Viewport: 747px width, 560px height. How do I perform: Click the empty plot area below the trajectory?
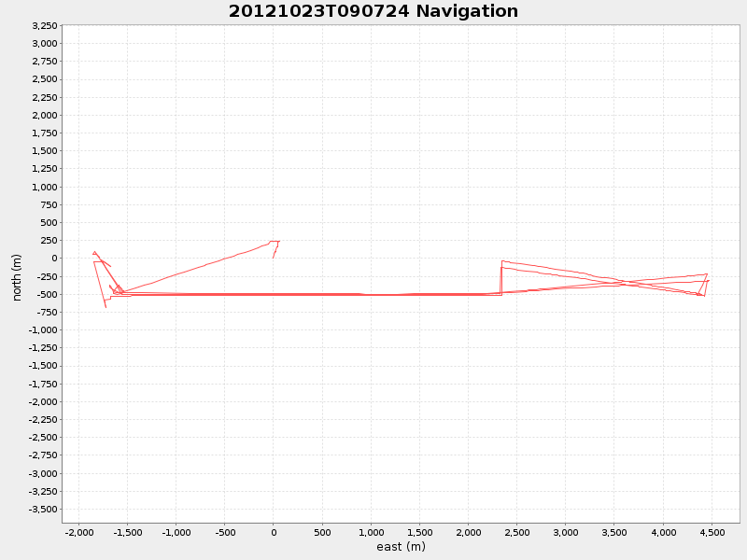[x=373, y=420]
